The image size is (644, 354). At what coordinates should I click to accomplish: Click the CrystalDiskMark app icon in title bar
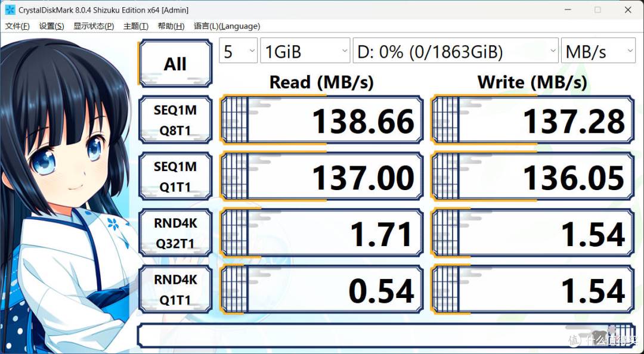coord(10,10)
